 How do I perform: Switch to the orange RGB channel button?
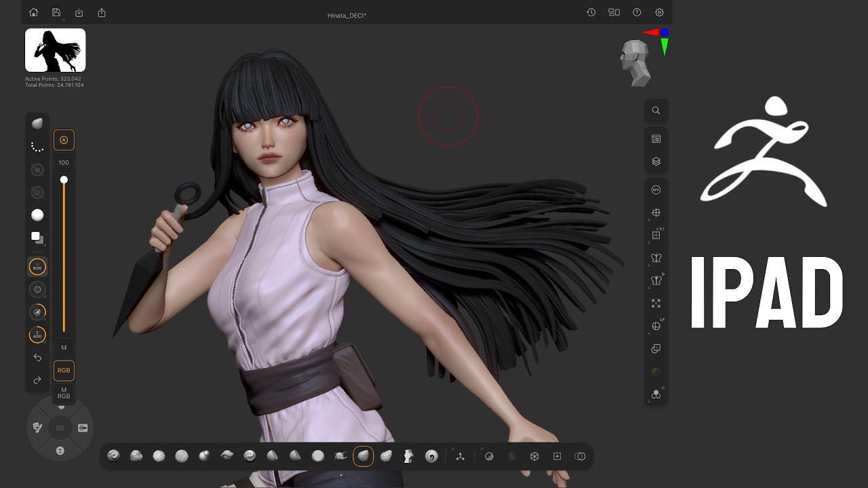[64, 371]
